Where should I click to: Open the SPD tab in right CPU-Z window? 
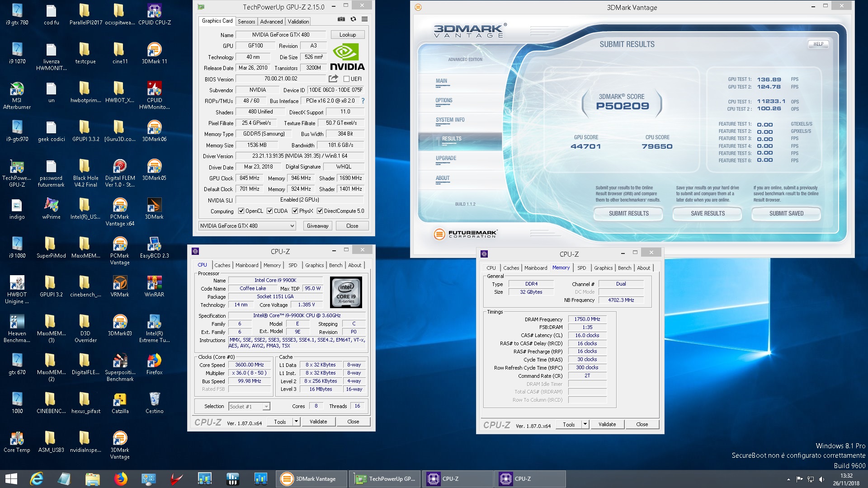click(582, 268)
